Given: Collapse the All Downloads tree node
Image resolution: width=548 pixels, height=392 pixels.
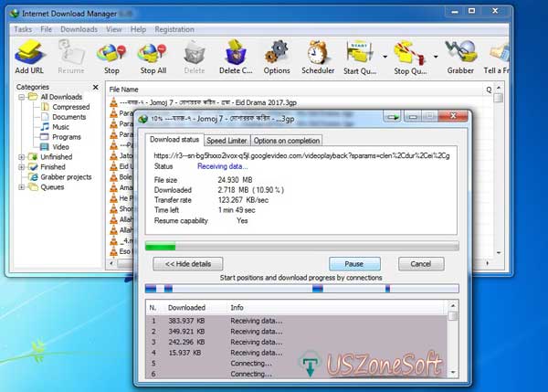Looking at the screenshot, I should tap(22, 97).
